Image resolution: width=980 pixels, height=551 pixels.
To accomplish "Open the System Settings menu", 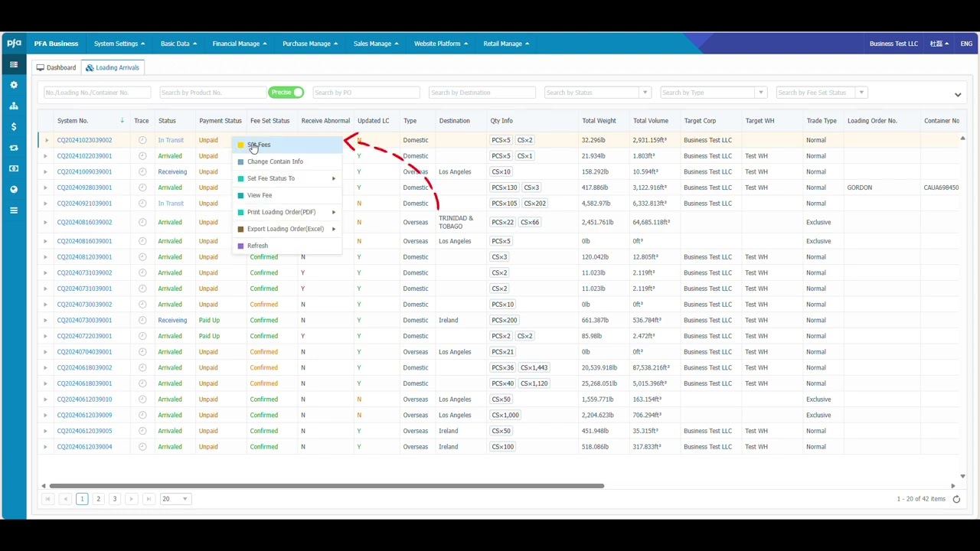I will coord(119,44).
